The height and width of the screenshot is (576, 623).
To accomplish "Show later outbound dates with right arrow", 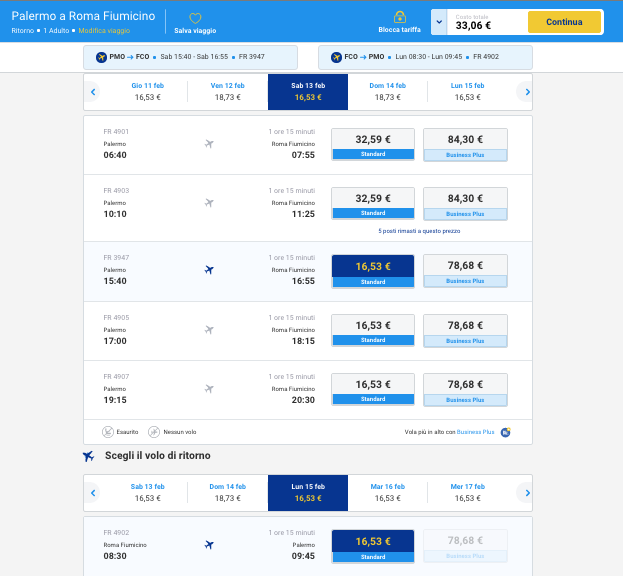I will [x=523, y=92].
